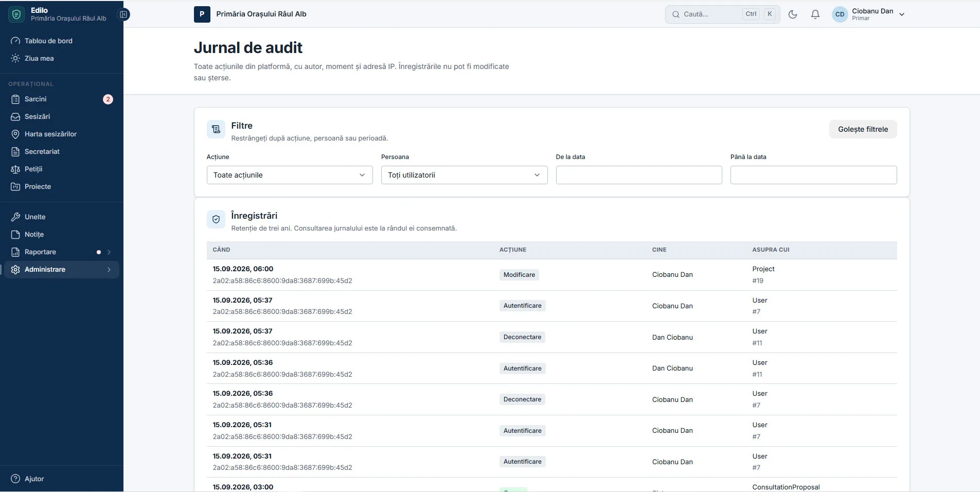Screen dimensions: 980x492
Task: Click the Modificare action badge
Action: tap(519, 275)
